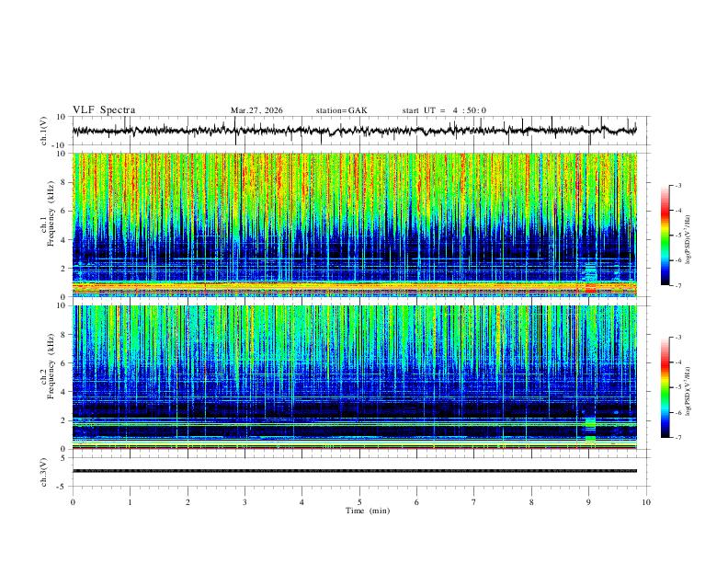Select the "start UT = 4 :50: 0" text

click(x=444, y=110)
